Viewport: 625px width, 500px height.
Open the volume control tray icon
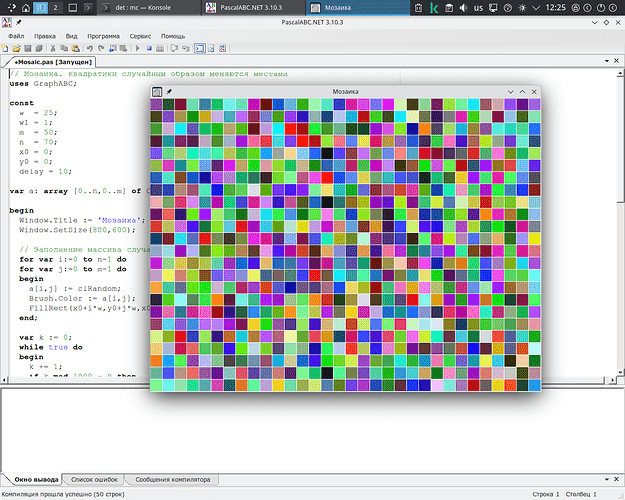pyautogui.click(x=463, y=8)
